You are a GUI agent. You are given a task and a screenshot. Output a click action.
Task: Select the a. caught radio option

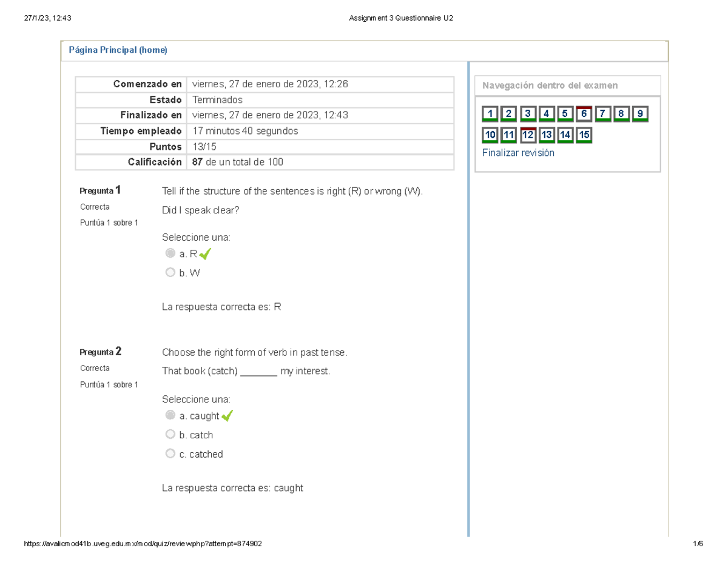(170, 415)
